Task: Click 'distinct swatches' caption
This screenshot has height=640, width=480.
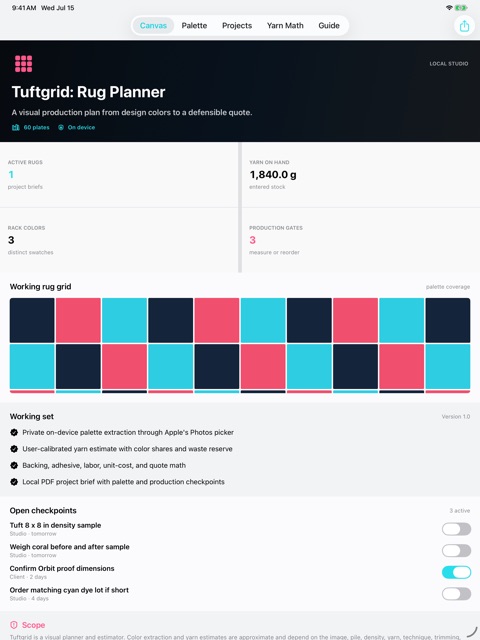Action: coord(31,253)
